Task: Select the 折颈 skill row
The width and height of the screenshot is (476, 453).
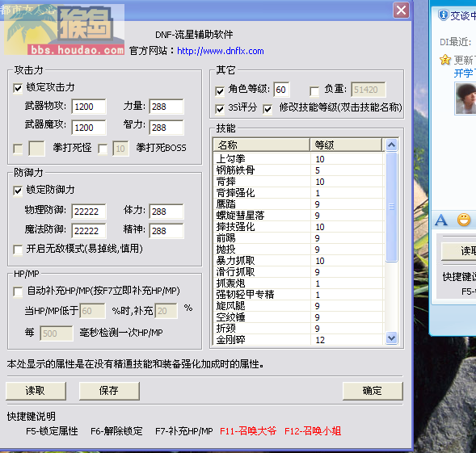Action: [299, 329]
